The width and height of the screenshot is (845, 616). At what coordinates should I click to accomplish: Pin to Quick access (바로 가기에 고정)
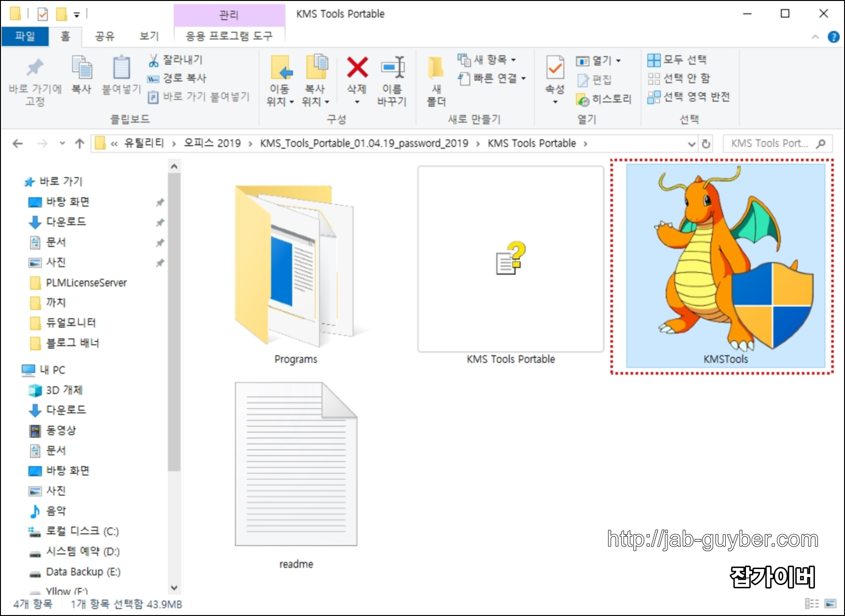[35, 82]
